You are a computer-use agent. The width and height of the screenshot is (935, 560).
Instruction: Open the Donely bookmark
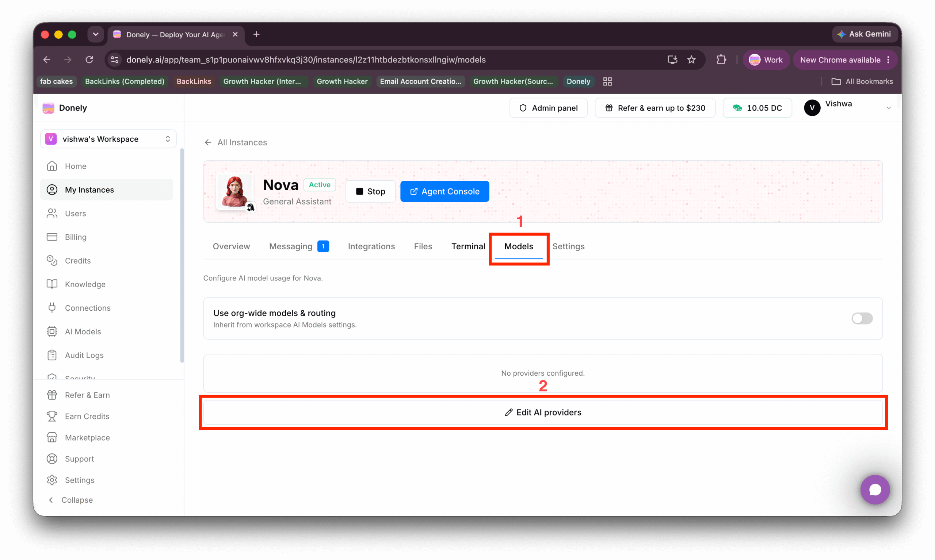(x=578, y=81)
